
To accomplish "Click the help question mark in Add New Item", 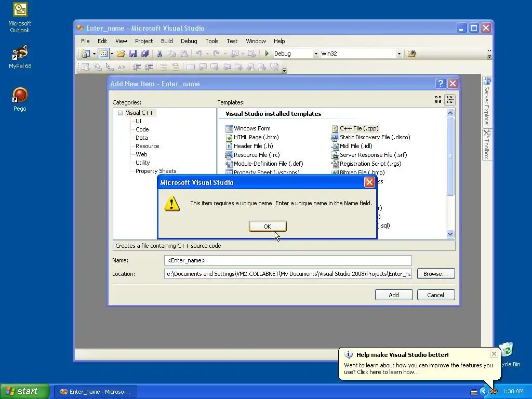I will coord(441,84).
